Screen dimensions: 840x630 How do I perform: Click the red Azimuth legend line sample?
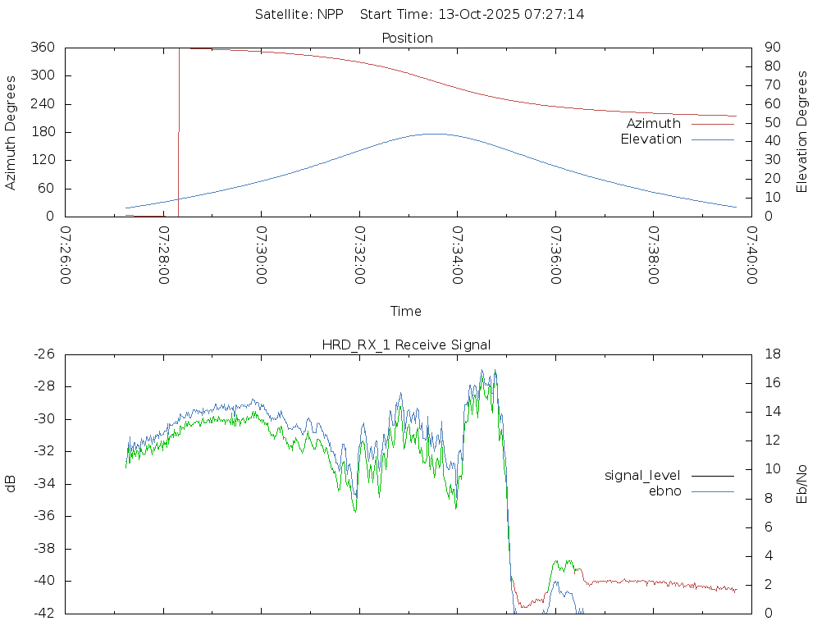[712, 124]
